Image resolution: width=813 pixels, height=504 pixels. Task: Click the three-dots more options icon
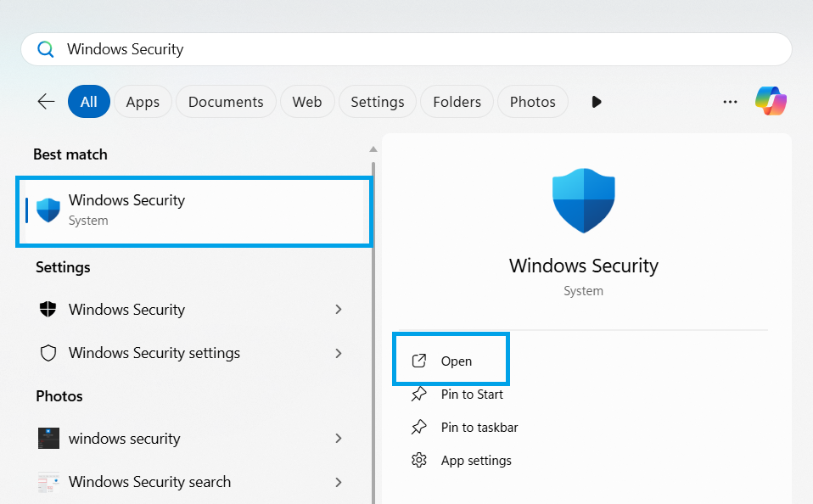click(730, 102)
